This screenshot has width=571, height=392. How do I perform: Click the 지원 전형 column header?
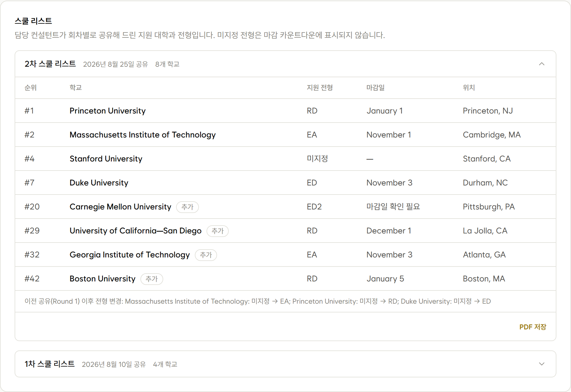[x=320, y=88]
